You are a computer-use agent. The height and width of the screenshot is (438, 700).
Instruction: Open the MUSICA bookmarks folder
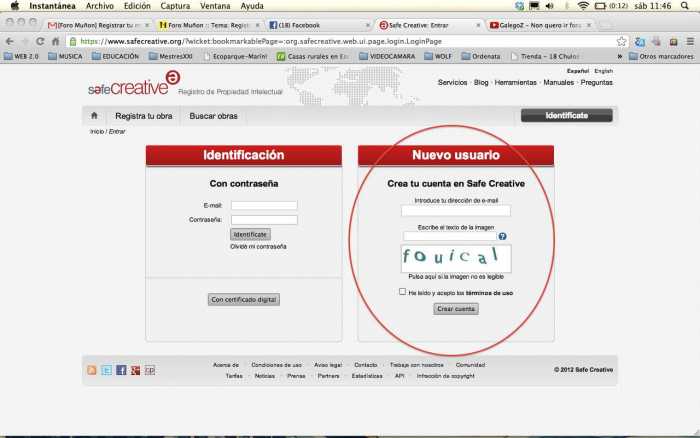(x=65, y=57)
